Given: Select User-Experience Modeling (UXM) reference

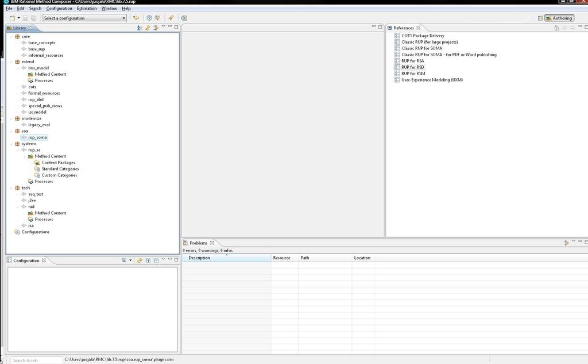Looking at the screenshot, I should [432, 80].
